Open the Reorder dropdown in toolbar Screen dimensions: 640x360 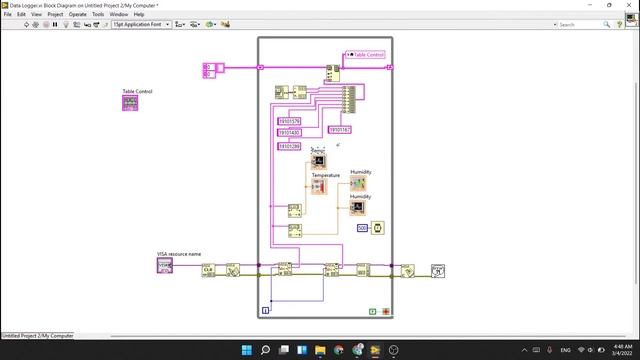point(211,24)
